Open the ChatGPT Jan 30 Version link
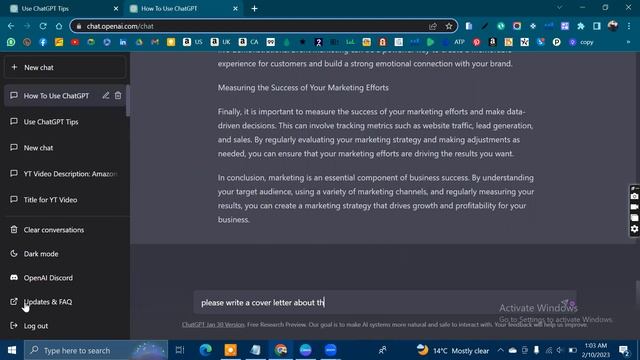Image resolution: width=640 pixels, height=360 pixels. [213, 325]
